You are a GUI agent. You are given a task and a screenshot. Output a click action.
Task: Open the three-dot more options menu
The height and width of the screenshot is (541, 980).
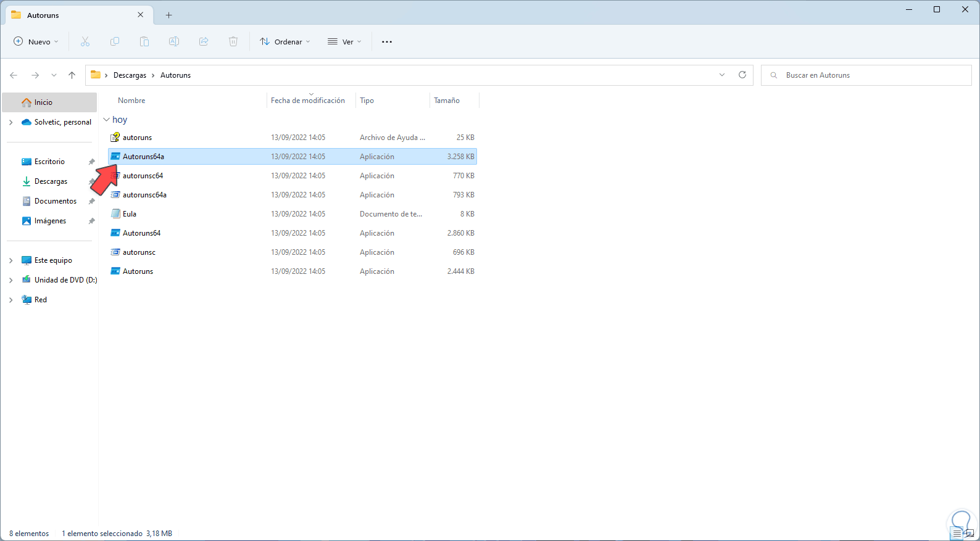pyautogui.click(x=387, y=42)
